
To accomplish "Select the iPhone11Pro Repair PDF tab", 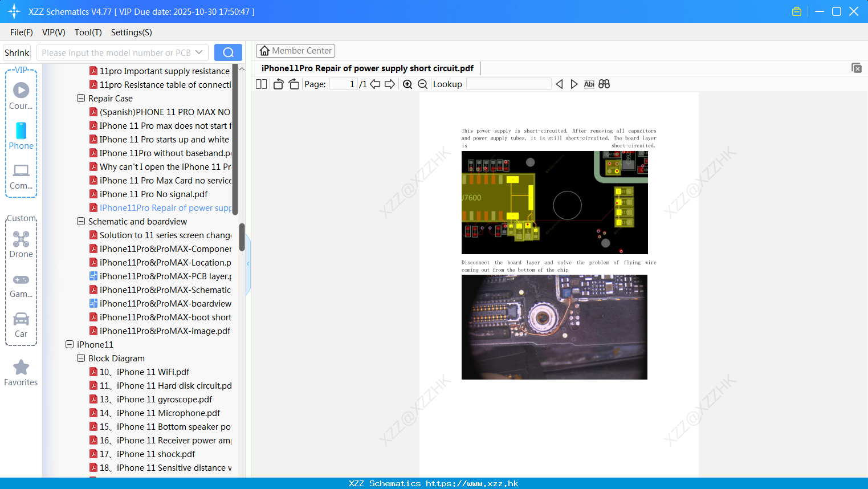I will pyautogui.click(x=368, y=68).
